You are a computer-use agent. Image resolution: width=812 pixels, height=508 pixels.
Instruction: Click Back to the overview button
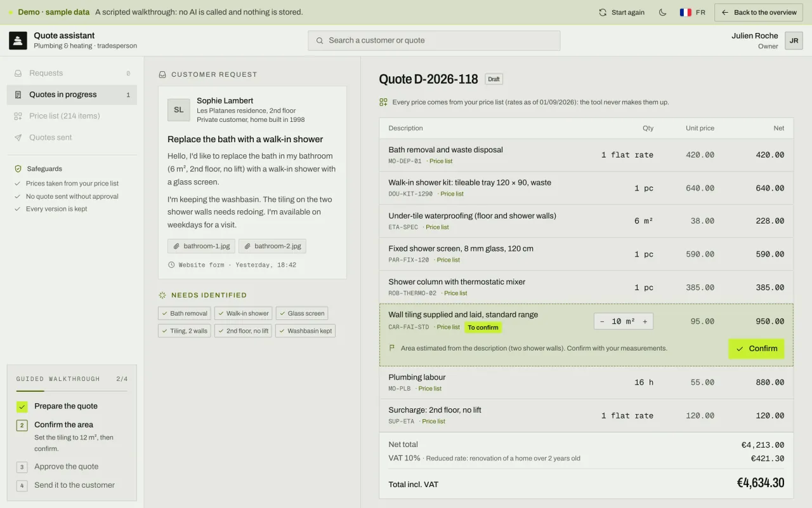[759, 12]
